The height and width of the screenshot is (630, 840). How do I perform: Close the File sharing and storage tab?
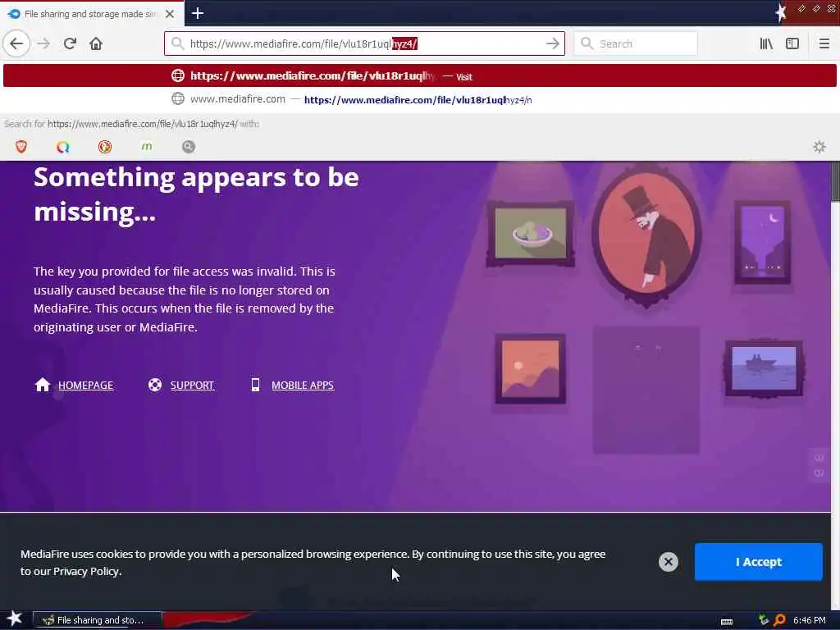click(x=170, y=14)
